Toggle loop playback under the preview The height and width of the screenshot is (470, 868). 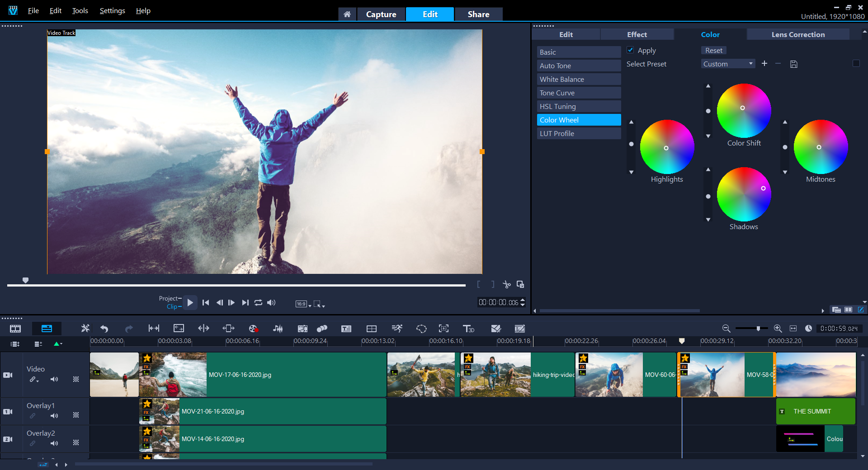pos(258,303)
